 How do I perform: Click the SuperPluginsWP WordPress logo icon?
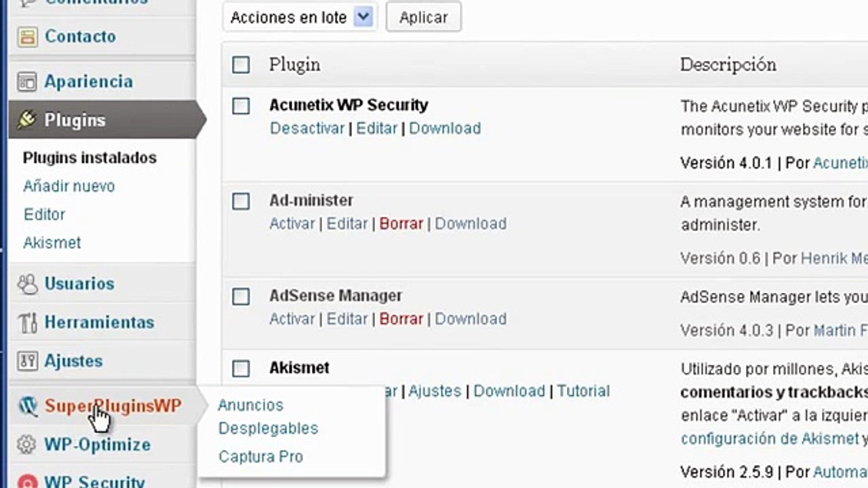27,406
